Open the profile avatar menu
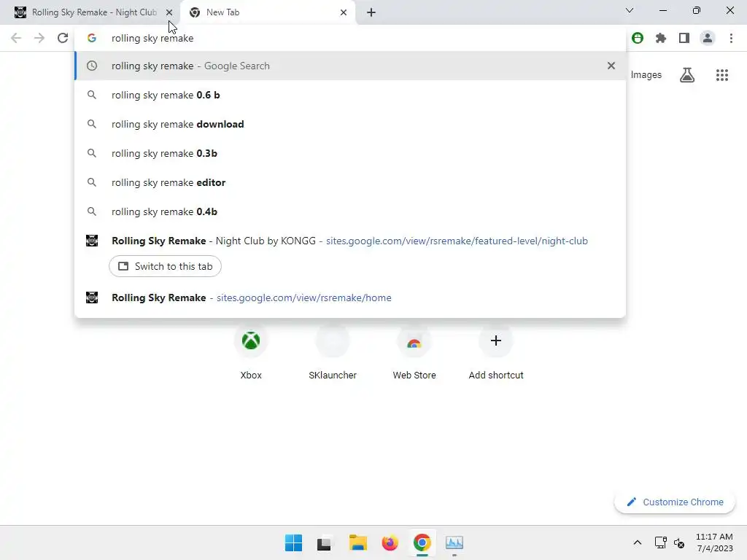The width and height of the screenshot is (747, 560). click(x=708, y=38)
